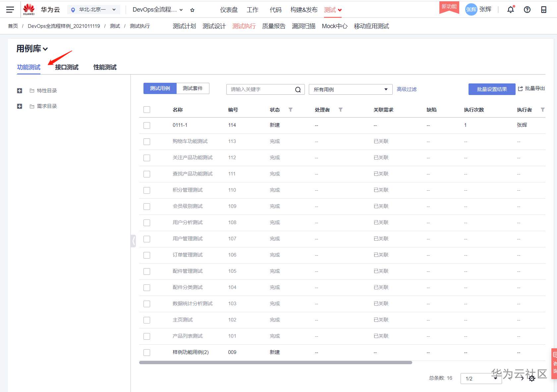This screenshot has height=392, width=557.
Task: Click the 批量设置结果 button
Action: pos(492,89)
